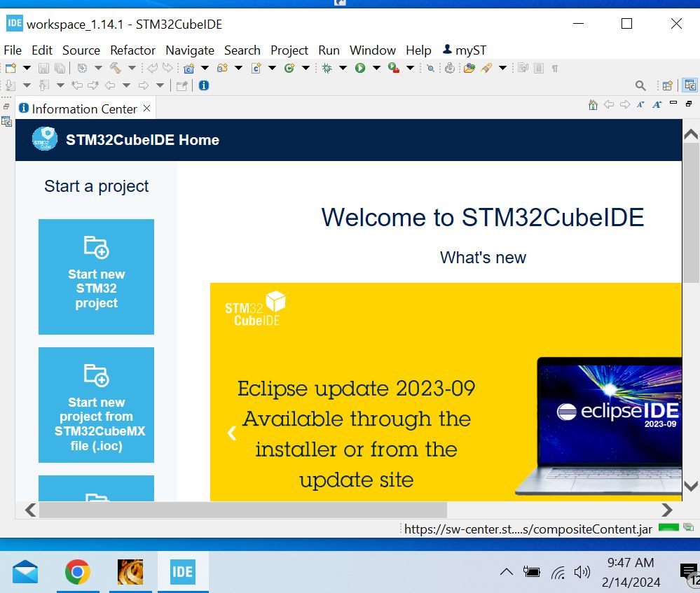Click the scroll right arrow at bottom
The image size is (700, 593).
(x=666, y=510)
